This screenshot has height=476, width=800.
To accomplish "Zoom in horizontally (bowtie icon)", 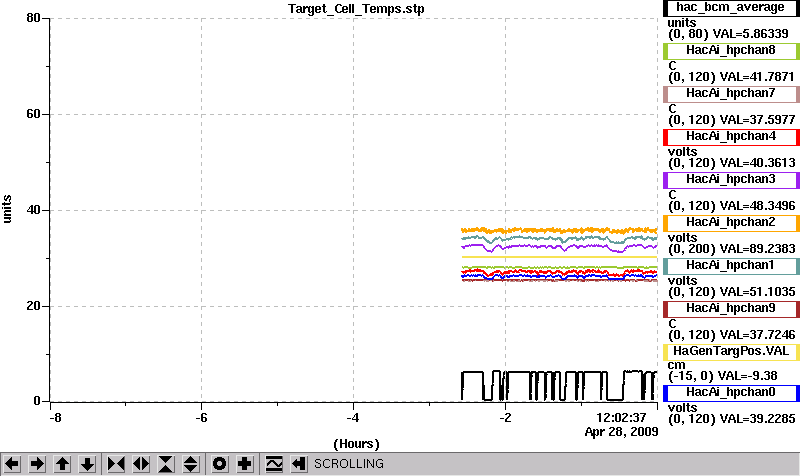I will point(116,464).
